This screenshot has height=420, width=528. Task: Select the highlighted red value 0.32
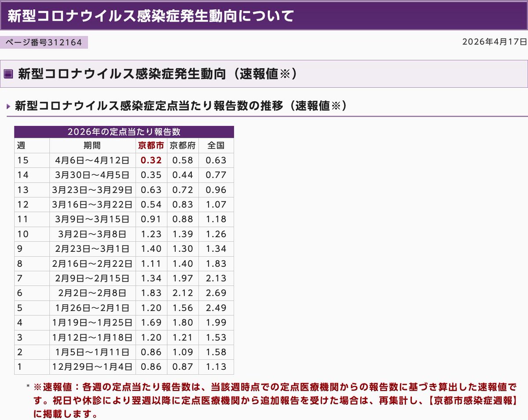152,160
